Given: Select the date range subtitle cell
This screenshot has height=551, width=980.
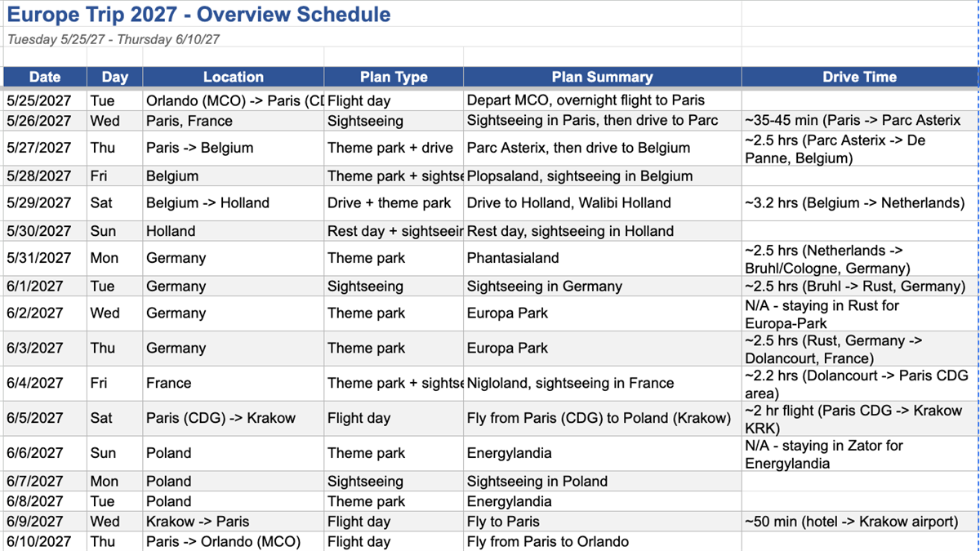Looking at the screenshot, I should click(x=114, y=39).
